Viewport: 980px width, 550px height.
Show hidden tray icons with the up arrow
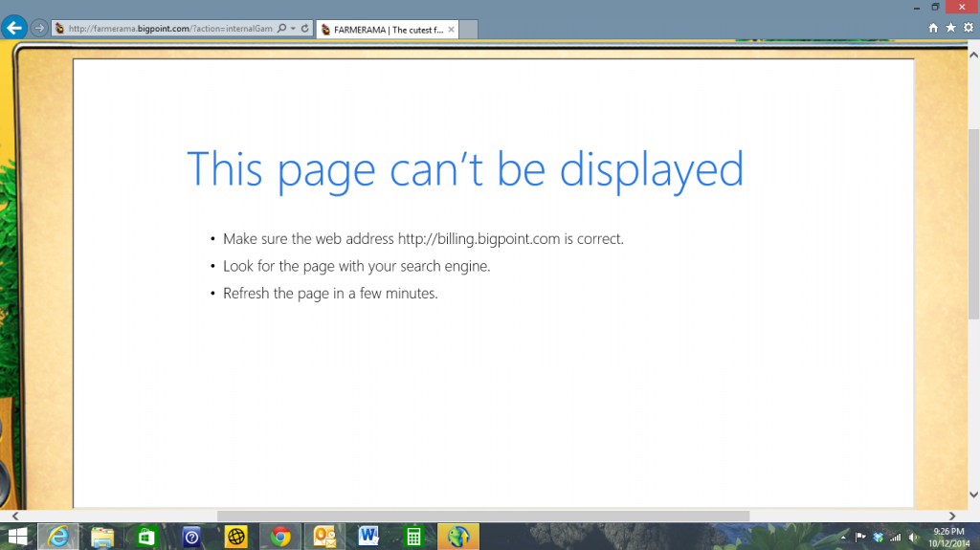pos(843,537)
